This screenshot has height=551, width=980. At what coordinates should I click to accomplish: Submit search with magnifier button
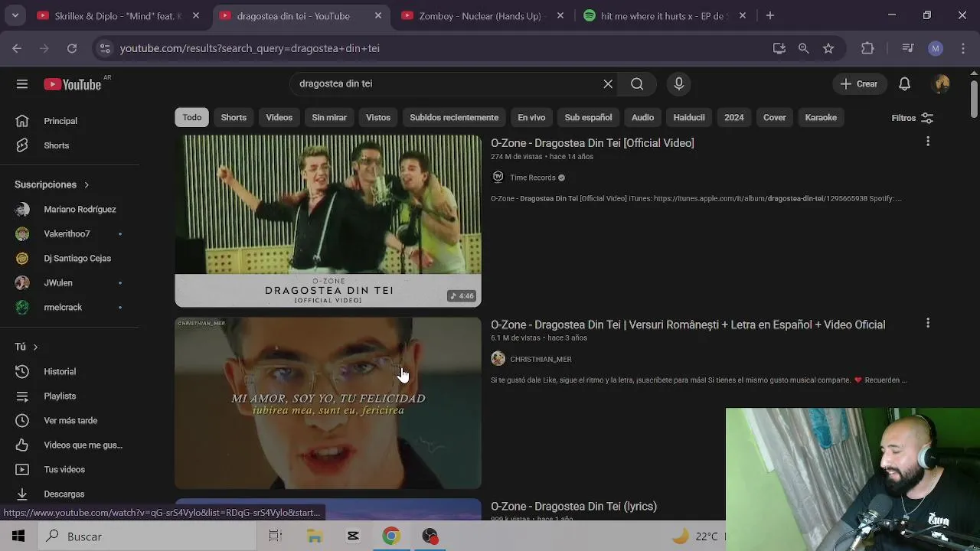click(x=637, y=83)
